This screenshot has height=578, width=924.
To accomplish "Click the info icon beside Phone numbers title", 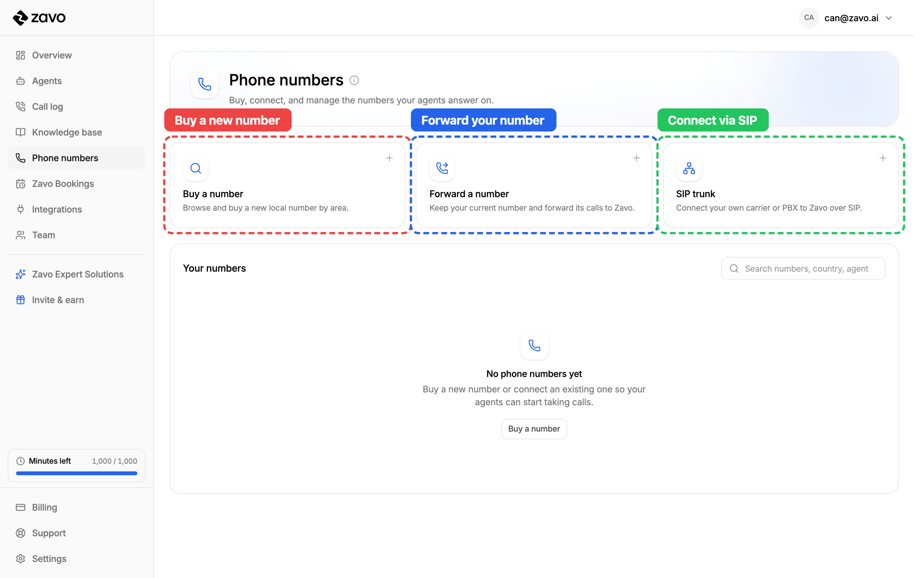I will (354, 80).
